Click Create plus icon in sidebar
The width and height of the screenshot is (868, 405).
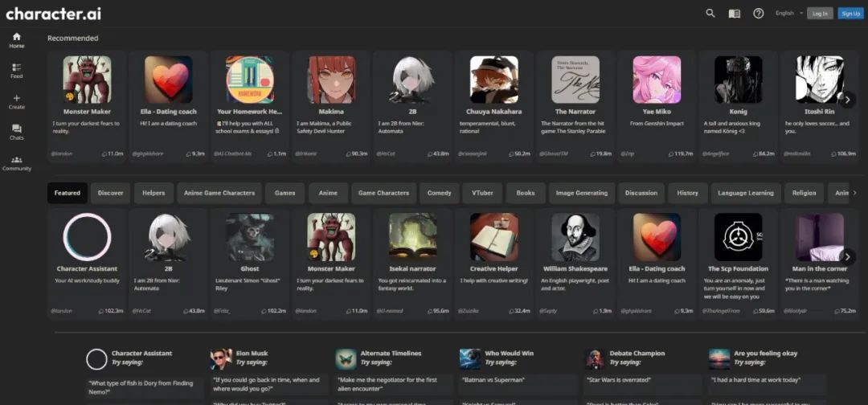17,102
